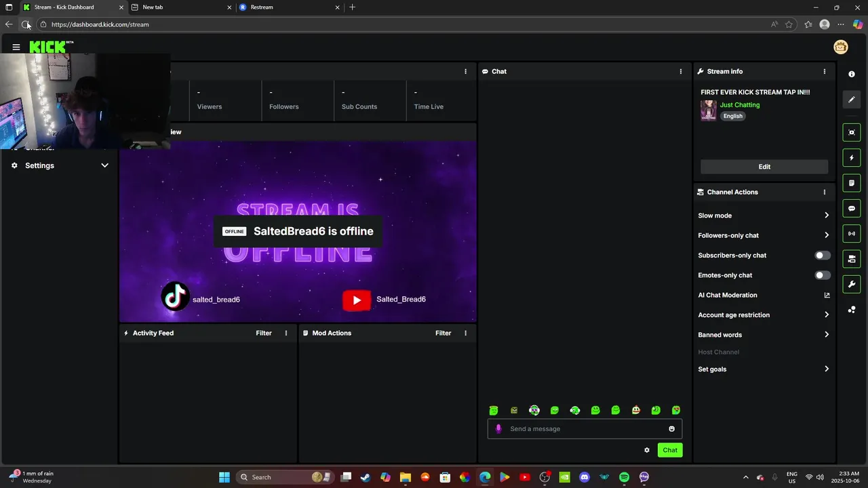868x488 pixels.
Task: Click the stream title FIRST EVER KICK STREAM TAP IN!!!
Action: [755, 92]
